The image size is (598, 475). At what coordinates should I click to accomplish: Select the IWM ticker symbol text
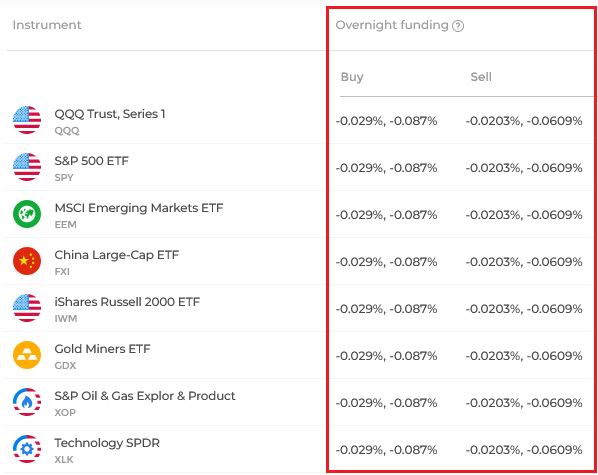66,318
